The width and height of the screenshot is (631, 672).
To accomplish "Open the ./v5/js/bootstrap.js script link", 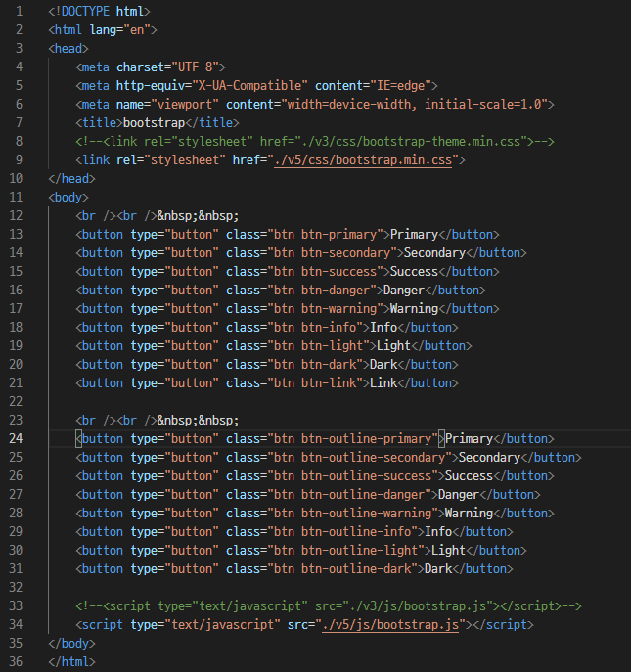I will [390, 624].
